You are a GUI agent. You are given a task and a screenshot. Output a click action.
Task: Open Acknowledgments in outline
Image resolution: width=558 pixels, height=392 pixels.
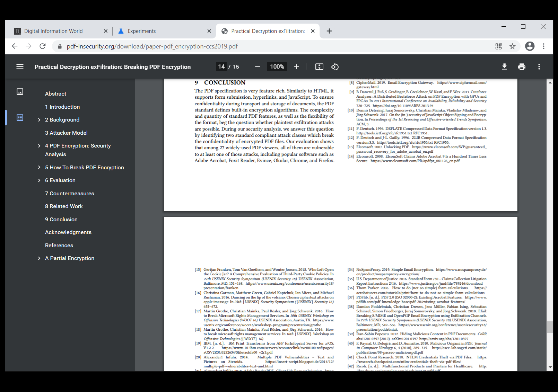68,232
